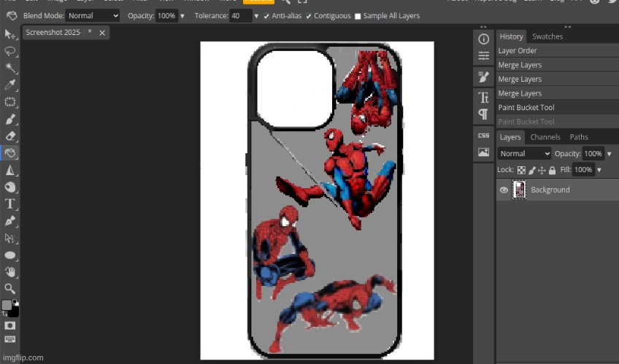
Task: Open the Layers panel Opacity arrow
Action: pos(609,154)
